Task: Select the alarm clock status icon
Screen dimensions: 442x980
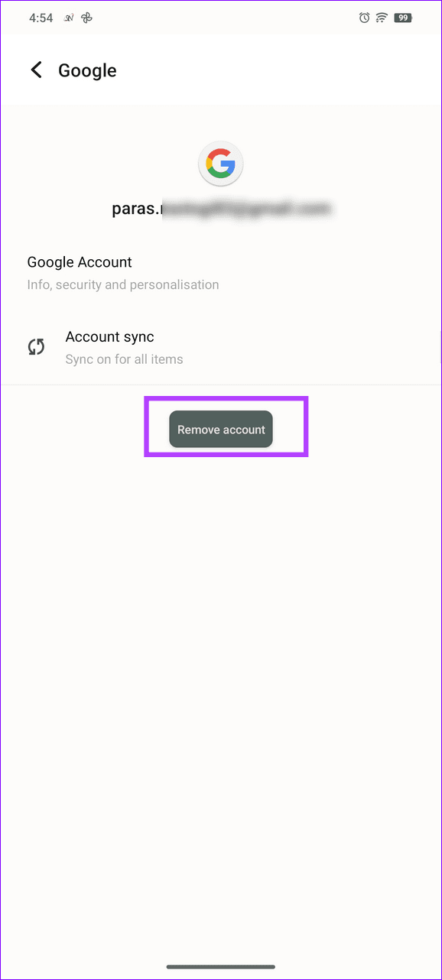Action: click(364, 18)
